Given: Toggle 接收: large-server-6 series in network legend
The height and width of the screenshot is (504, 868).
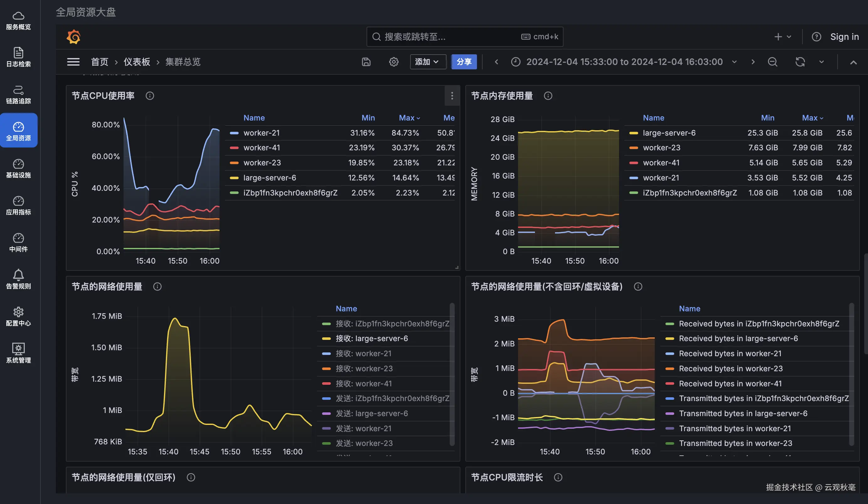Looking at the screenshot, I should tap(371, 339).
